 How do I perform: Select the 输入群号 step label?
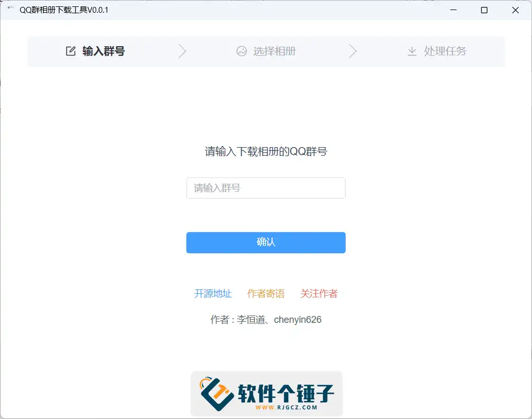[x=104, y=51]
